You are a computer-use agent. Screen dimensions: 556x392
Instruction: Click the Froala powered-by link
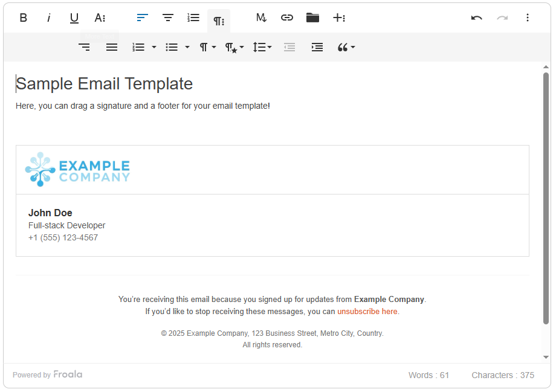point(68,374)
